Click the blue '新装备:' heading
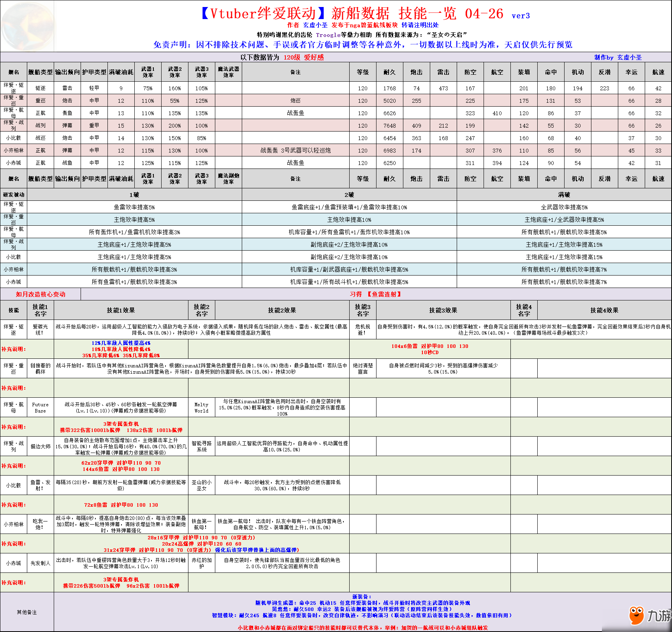 click(362, 597)
